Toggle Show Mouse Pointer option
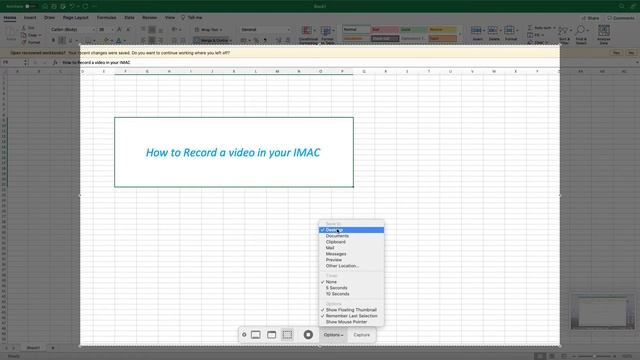Screen dimensions: 640x360 (x=351, y=322)
